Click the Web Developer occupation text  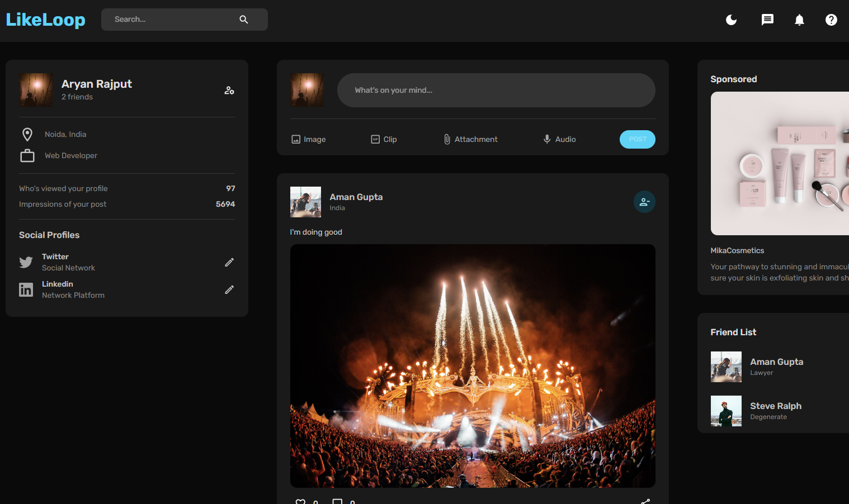[x=71, y=155]
